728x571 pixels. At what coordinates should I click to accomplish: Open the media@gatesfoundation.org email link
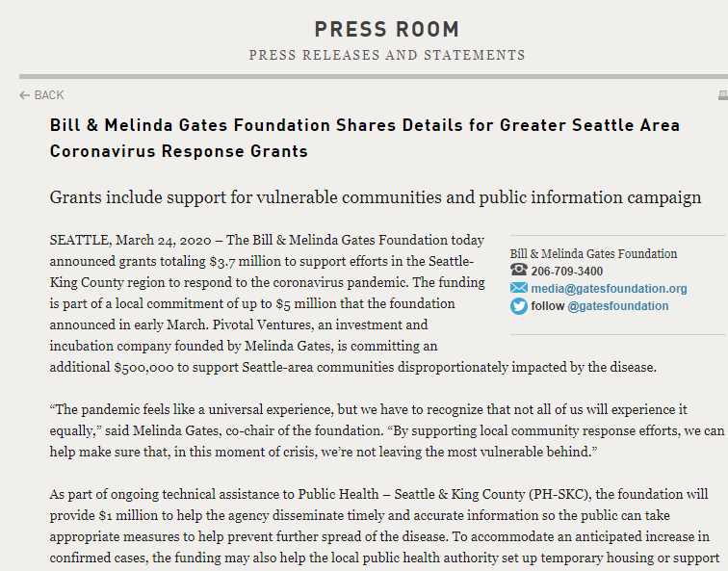[609, 289]
